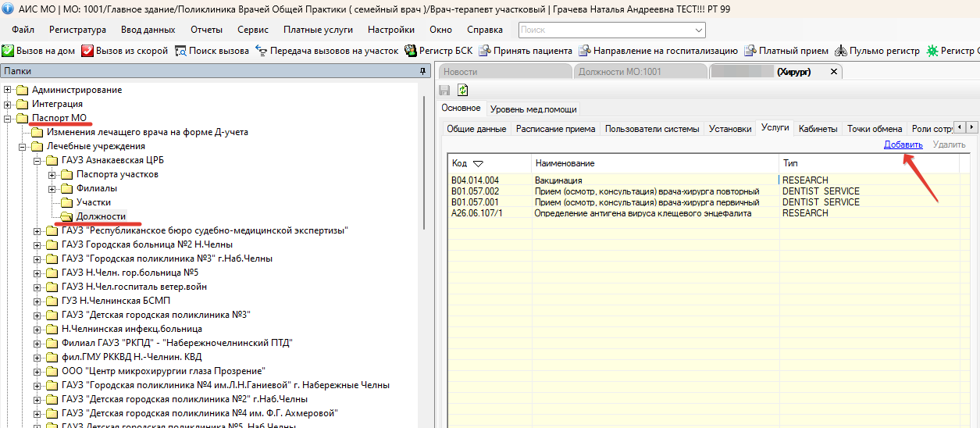Click the Интеграция folder icon
Viewport: 980px width, 428px height.
(23, 104)
